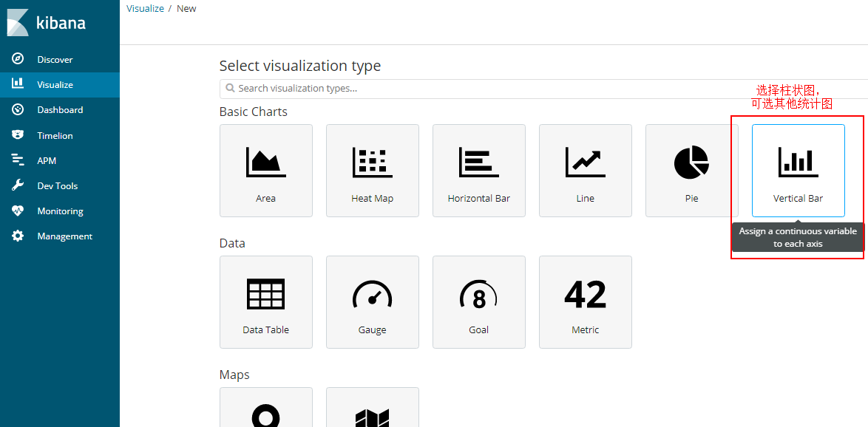Click the Goal label
Image resolution: width=868 pixels, height=427 pixels.
(479, 329)
